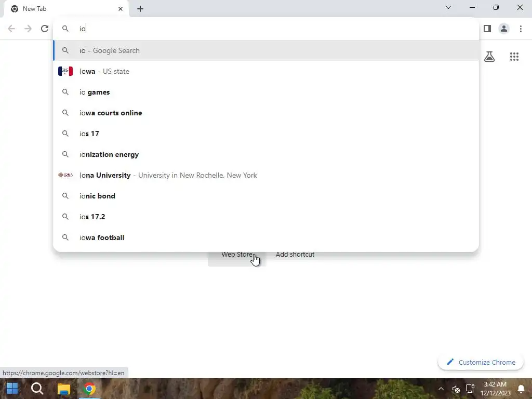
Task: Select 'io - Google Search' suggestion
Action: (x=266, y=50)
